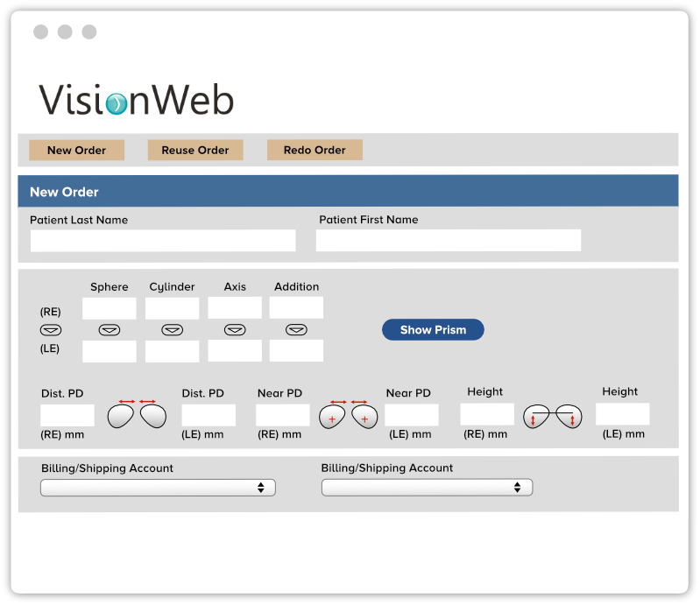Open the right Billing/Shipping Account dropdown
This screenshot has width=700, height=605.
point(427,488)
